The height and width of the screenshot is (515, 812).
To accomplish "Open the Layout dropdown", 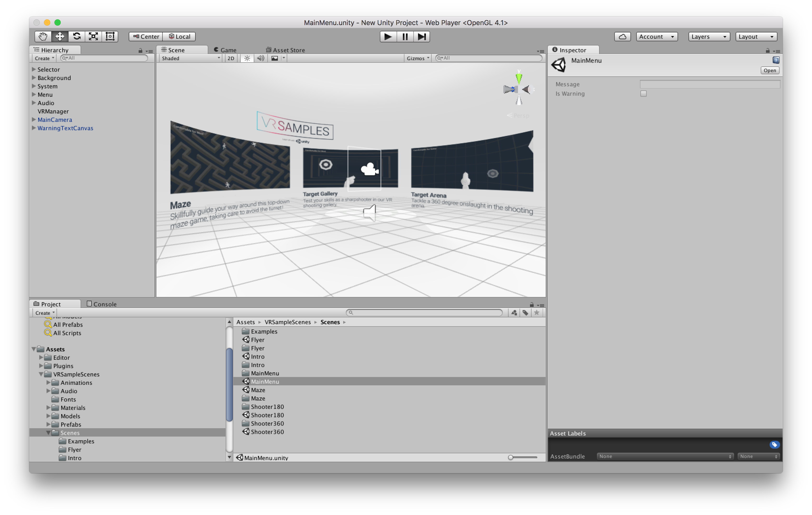I will 756,36.
